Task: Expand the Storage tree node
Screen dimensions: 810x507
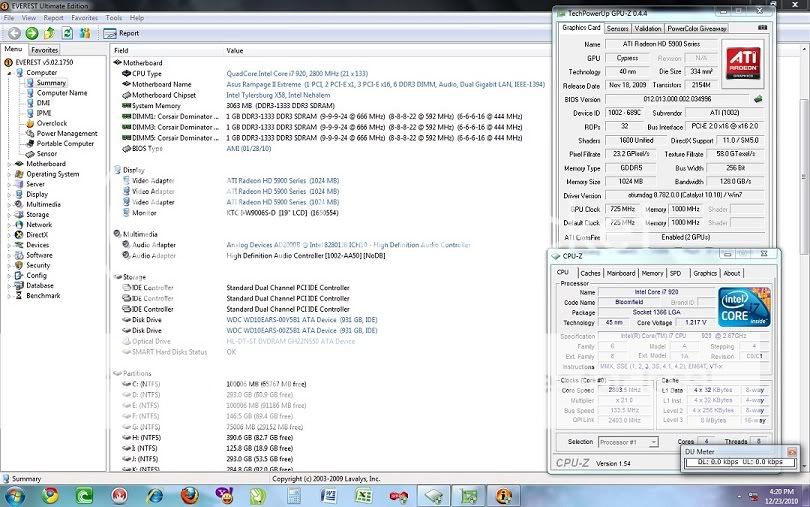Action: 9,214
